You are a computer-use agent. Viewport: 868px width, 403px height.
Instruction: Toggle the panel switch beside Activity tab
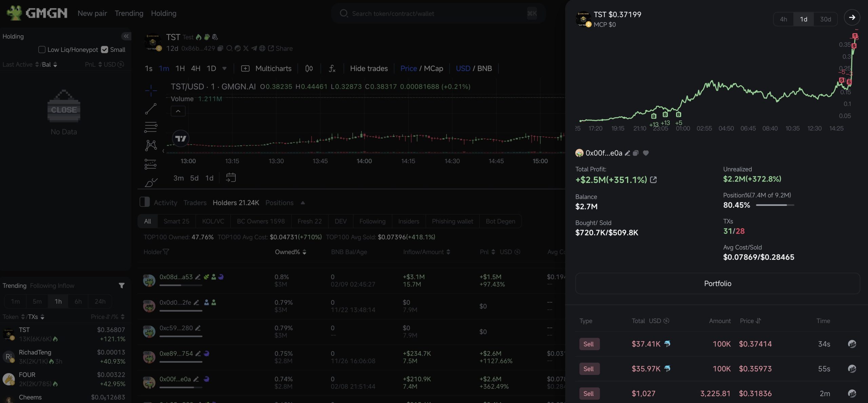(144, 202)
